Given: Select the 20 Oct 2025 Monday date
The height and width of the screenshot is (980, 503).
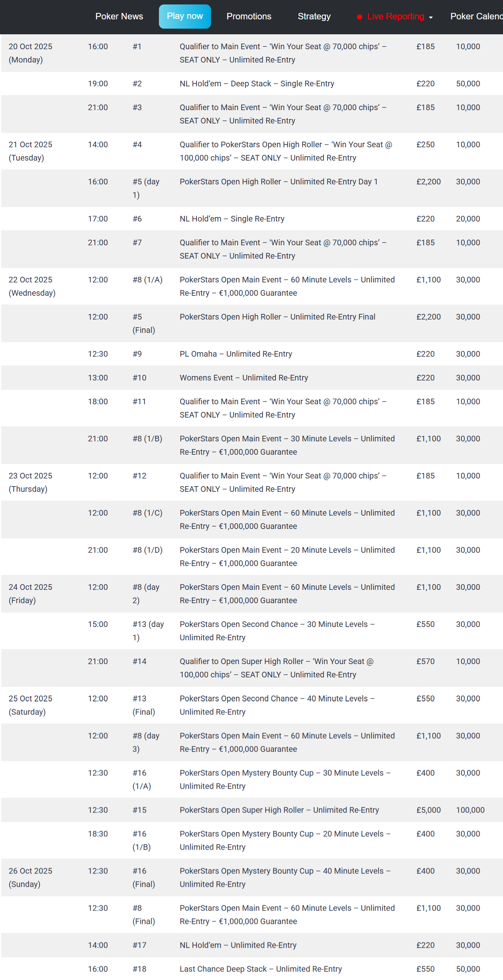Looking at the screenshot, I should (31, 53).
